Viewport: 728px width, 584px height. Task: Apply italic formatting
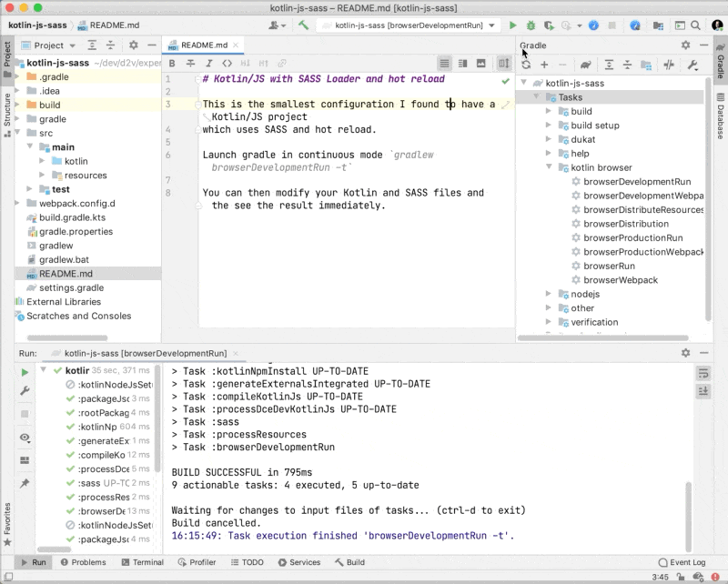click(209, 64)
